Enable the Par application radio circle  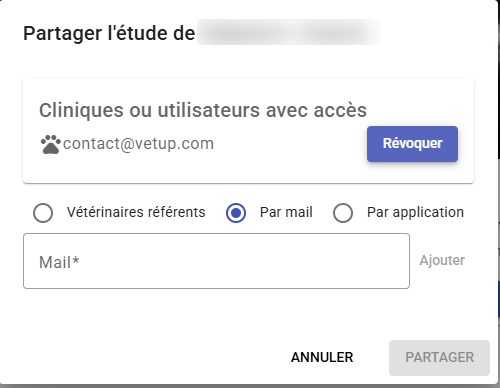pos(343,213)
